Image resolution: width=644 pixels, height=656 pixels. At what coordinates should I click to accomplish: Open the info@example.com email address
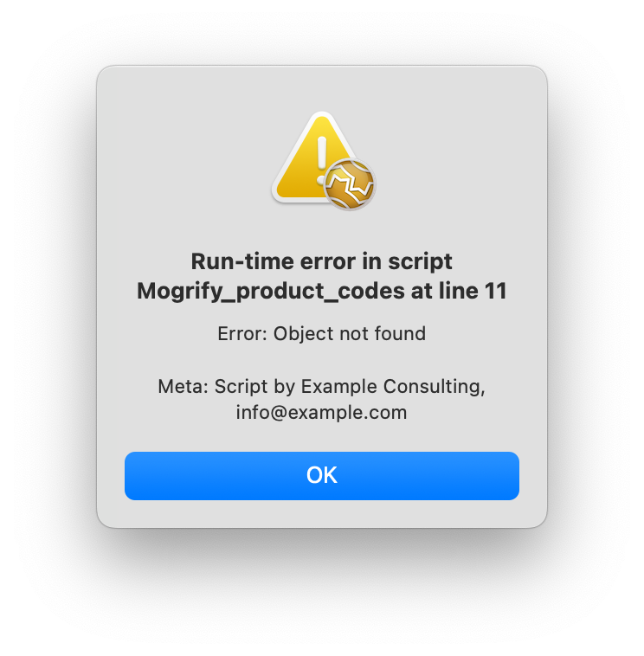321,413
